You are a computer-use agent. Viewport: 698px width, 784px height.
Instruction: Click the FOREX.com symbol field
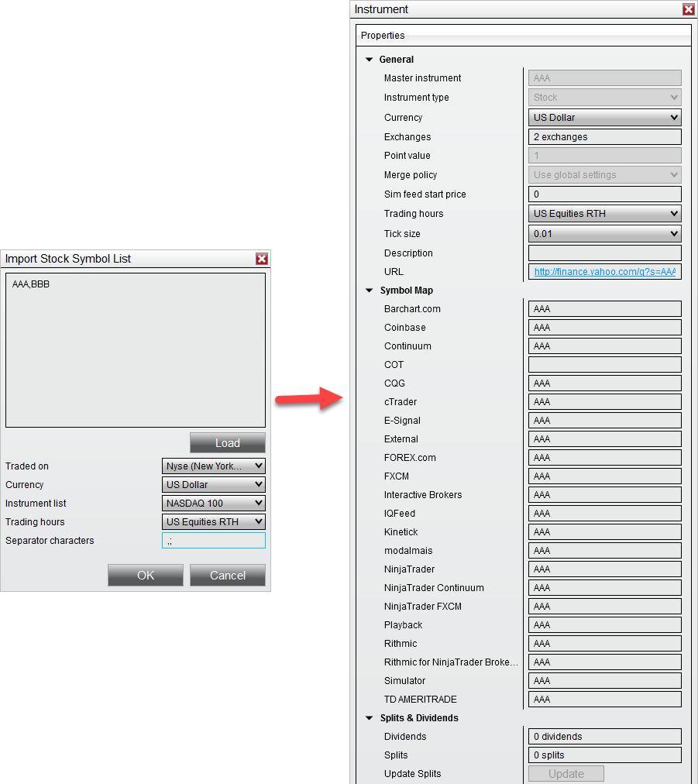(x=604, y=458)
